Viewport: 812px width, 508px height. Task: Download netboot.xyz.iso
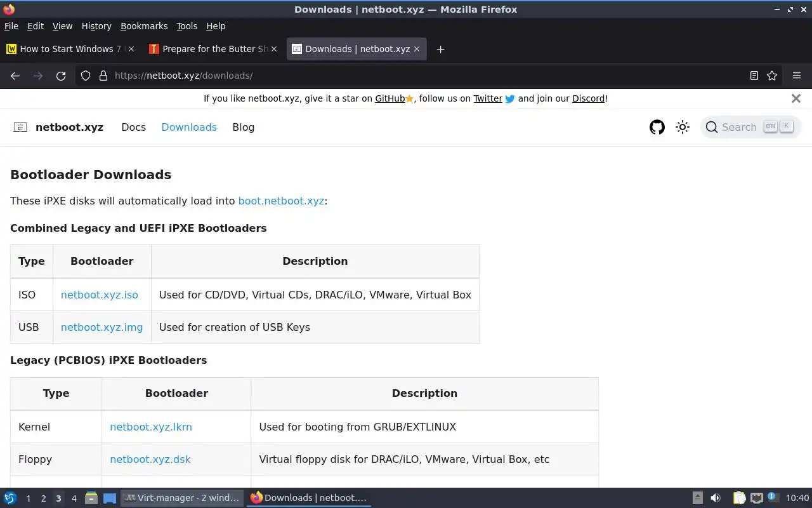click(100, 295)
